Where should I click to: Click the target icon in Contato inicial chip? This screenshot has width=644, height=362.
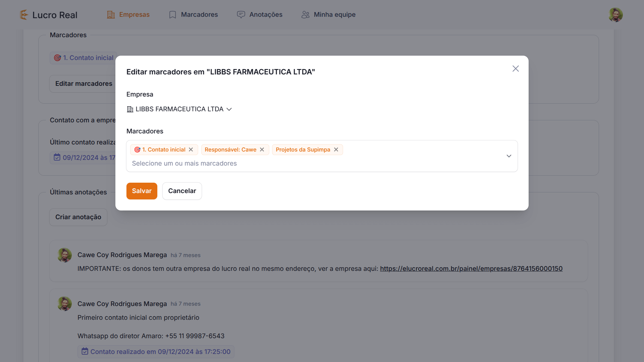tap(137, 149)
